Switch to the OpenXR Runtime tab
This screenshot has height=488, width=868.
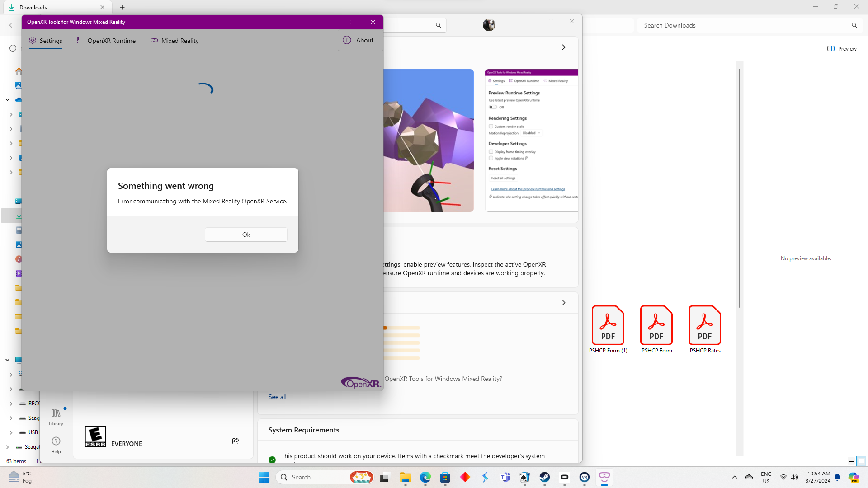pyautogui.click(x=106, y=41)
